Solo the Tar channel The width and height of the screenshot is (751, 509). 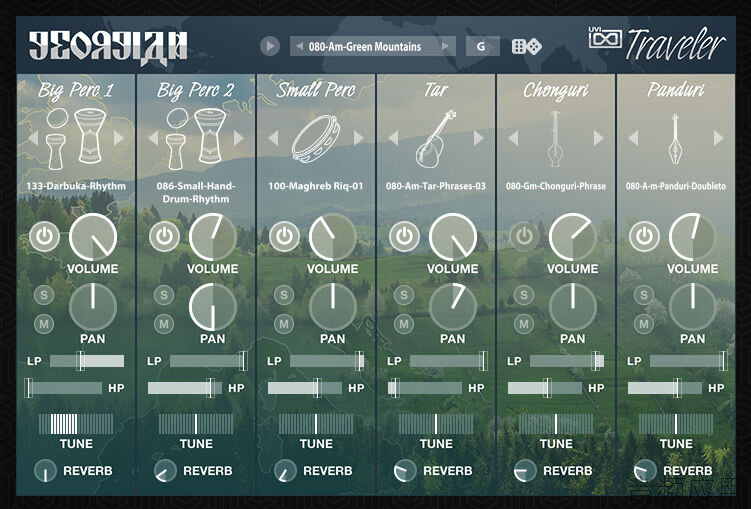click(x=404, y=295)
